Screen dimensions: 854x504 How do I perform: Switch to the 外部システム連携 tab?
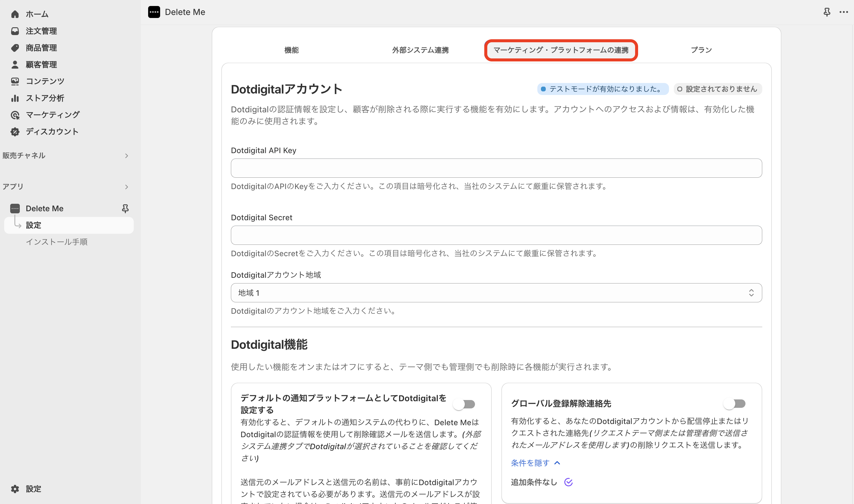(420, 50)
